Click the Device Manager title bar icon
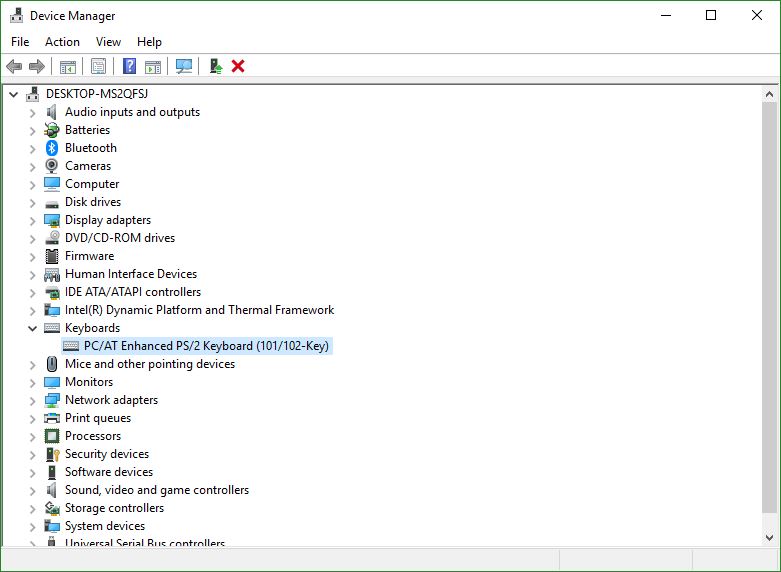This screenshot has width=781, height=572. click(16, 15)
